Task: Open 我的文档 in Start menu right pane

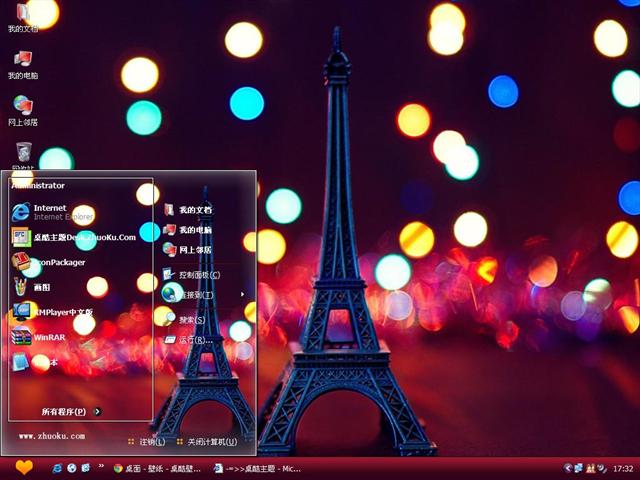Action: 188,210
